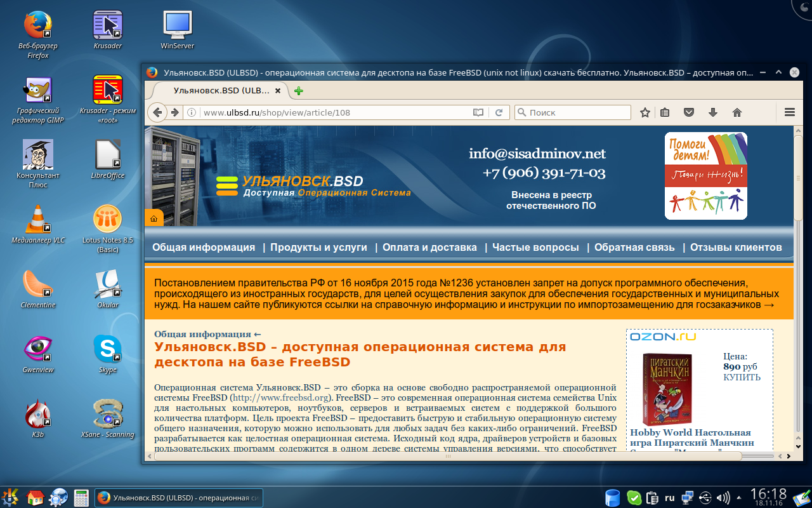Open Lotus Notes 8.5 desktop icon
Viewport: 812px width, 508px height.
point(108,229)
